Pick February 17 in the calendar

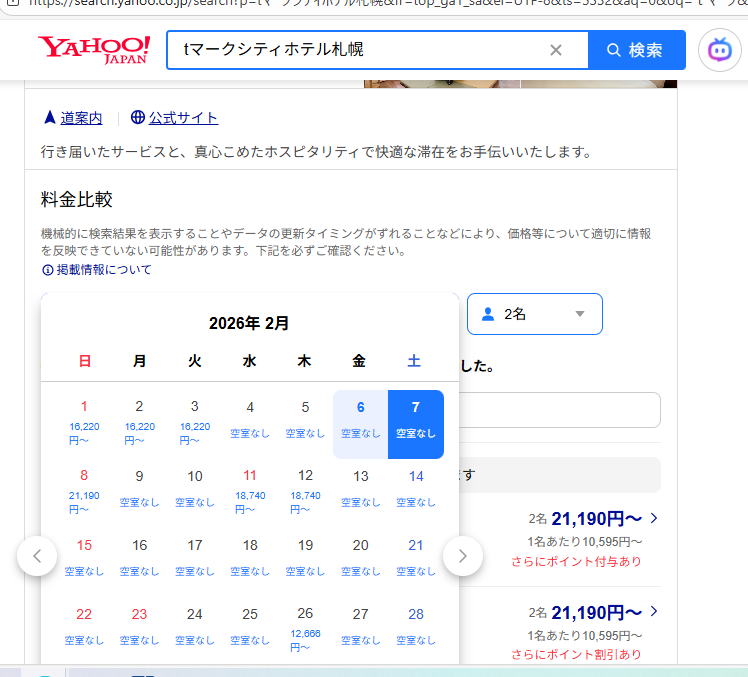point(195,562)
